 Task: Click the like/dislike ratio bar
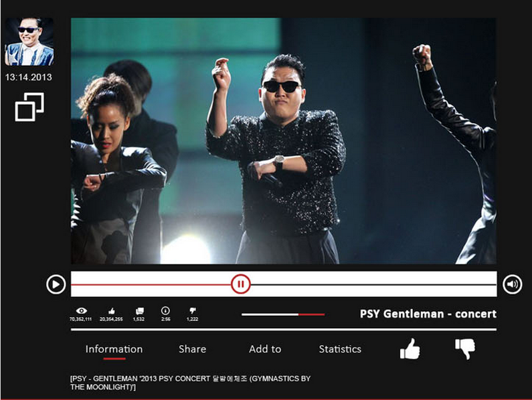[282, 314]
